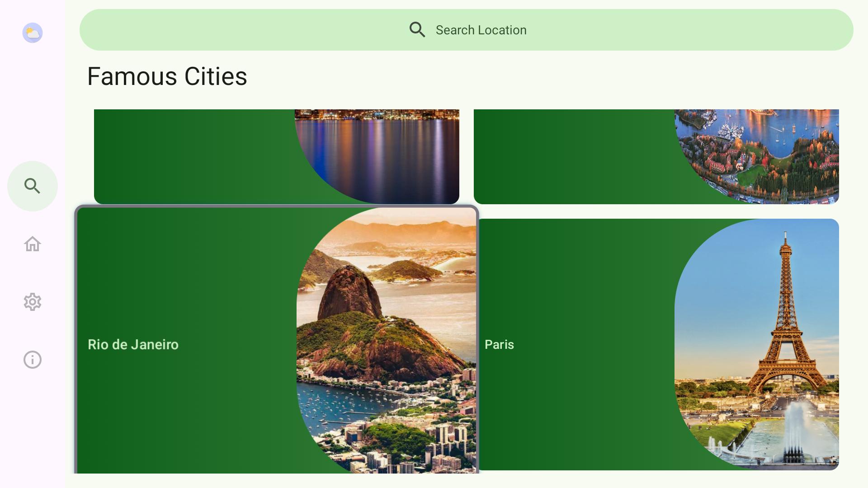Select the search icon in sidebar
This screenshot has width=868, height=488.
click(33, 186)
